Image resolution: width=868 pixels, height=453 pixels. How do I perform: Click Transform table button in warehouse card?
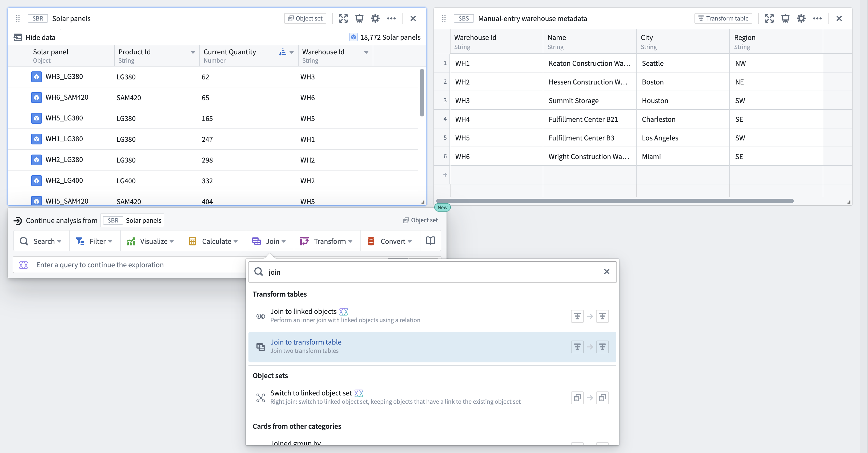pos(723,19)
